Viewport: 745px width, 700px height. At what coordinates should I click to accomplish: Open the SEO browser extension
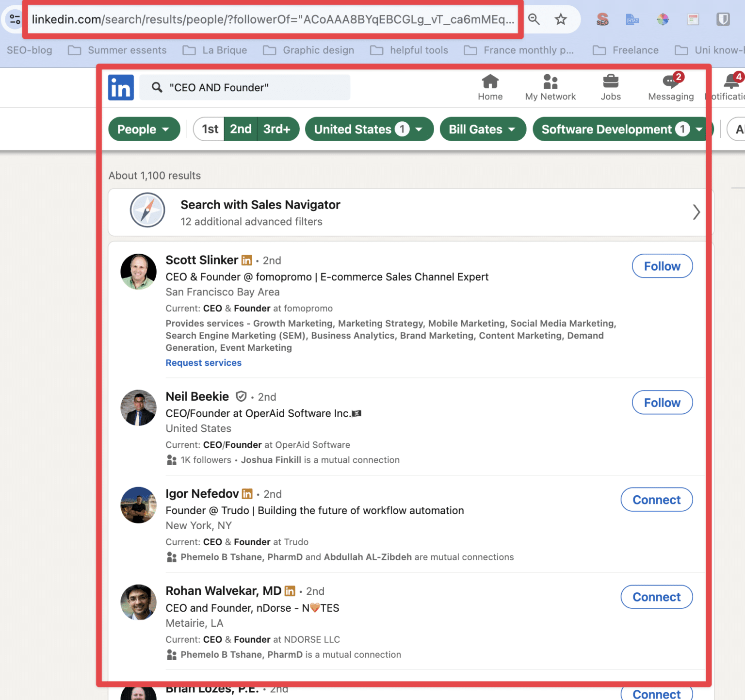tap(602, 19)
